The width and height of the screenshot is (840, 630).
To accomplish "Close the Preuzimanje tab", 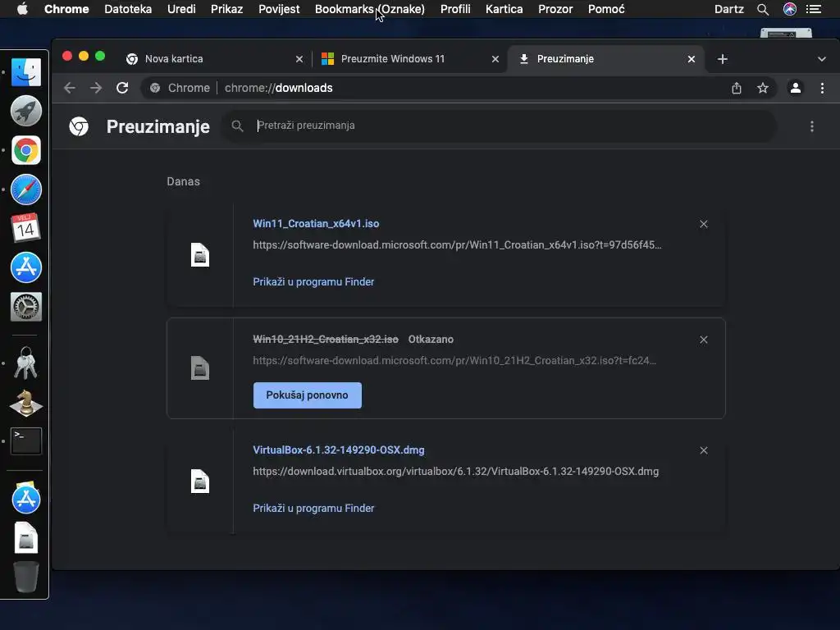I will (692, 59).
